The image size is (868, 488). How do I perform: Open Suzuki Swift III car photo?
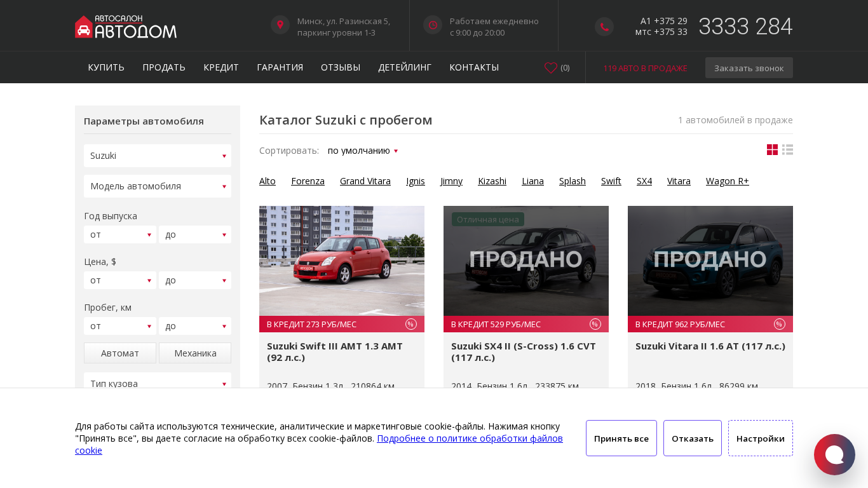[342, 261]
